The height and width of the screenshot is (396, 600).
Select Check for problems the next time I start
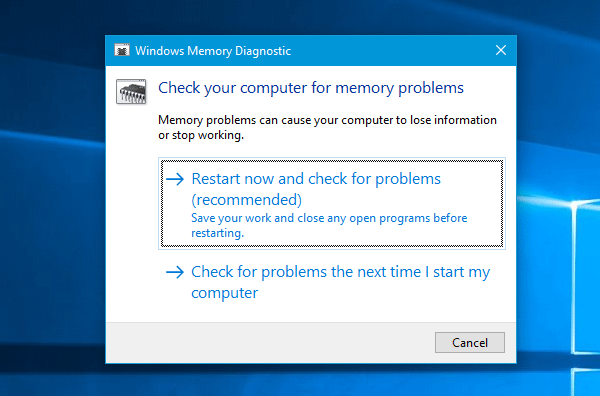(x=332, y=282)
